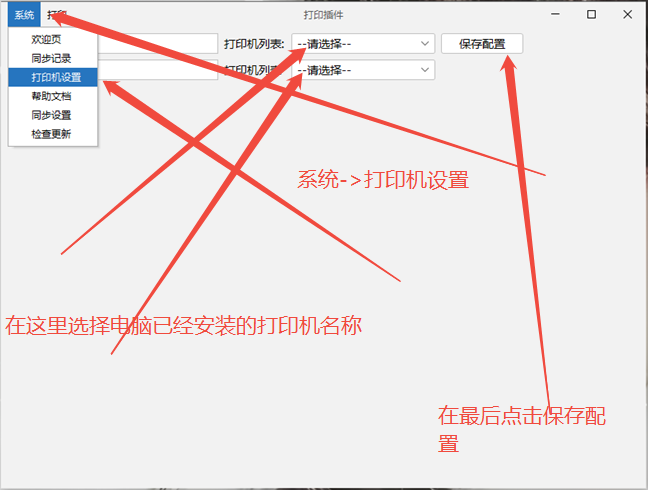Viewport: 648px width, 490px height.
Task: Open 帮助文档 from the menu
Action: point(53,96)
